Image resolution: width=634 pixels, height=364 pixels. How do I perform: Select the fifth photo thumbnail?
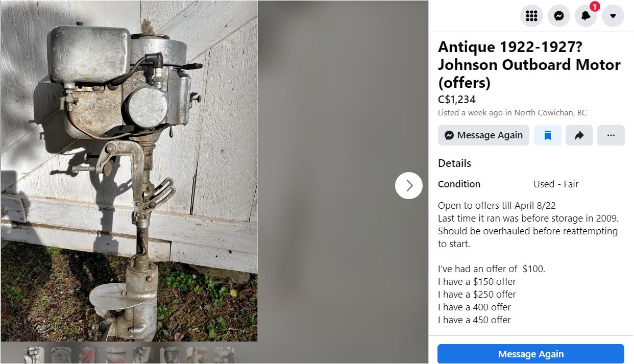coord(142,355)
